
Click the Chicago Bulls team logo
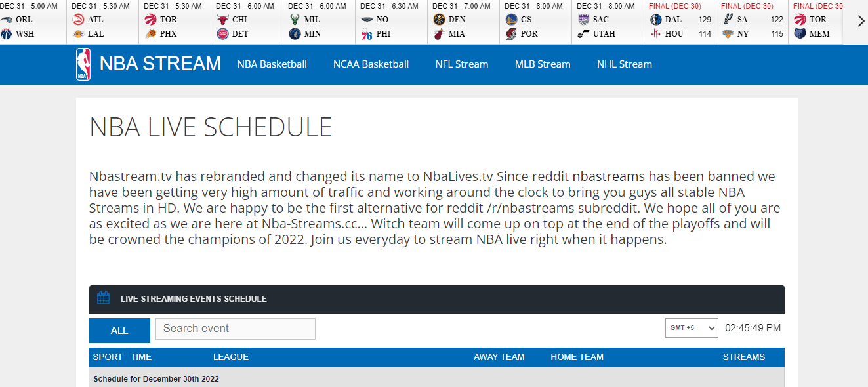(222, 20)
